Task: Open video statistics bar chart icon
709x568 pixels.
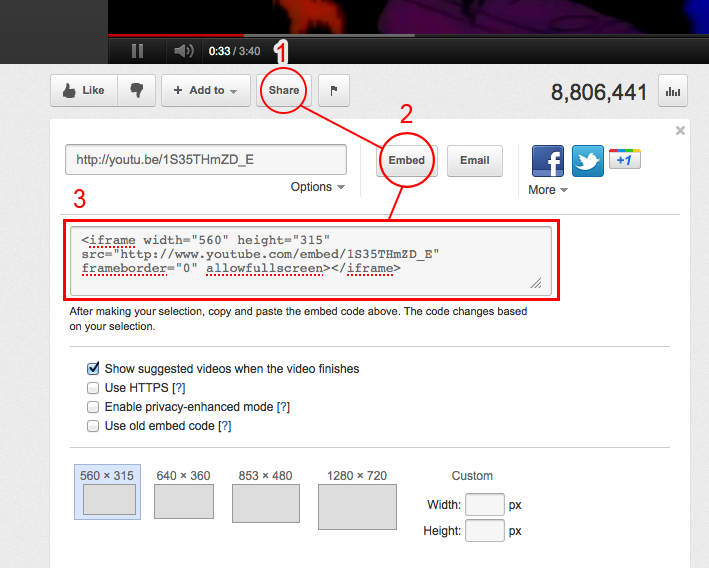Action: point(673,92)
